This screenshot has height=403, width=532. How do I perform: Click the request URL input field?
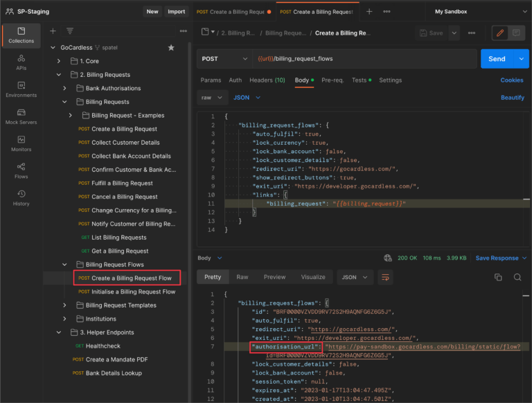[365, 59]
